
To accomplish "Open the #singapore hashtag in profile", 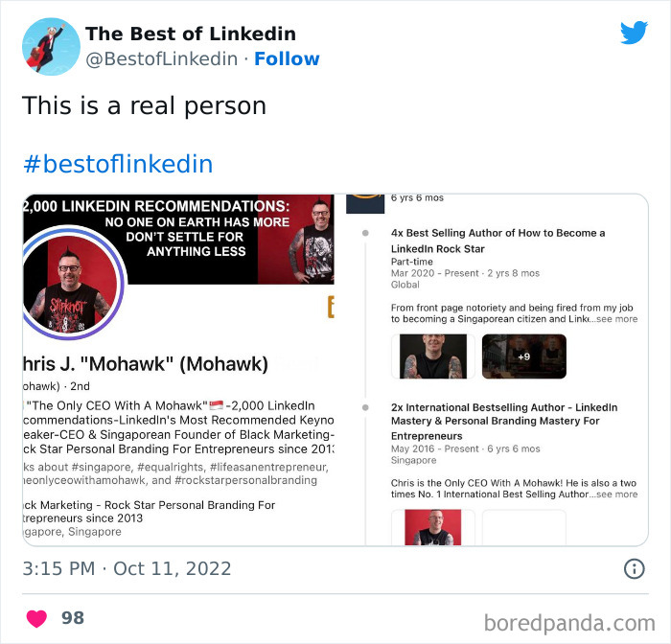I will pos(102,467).
